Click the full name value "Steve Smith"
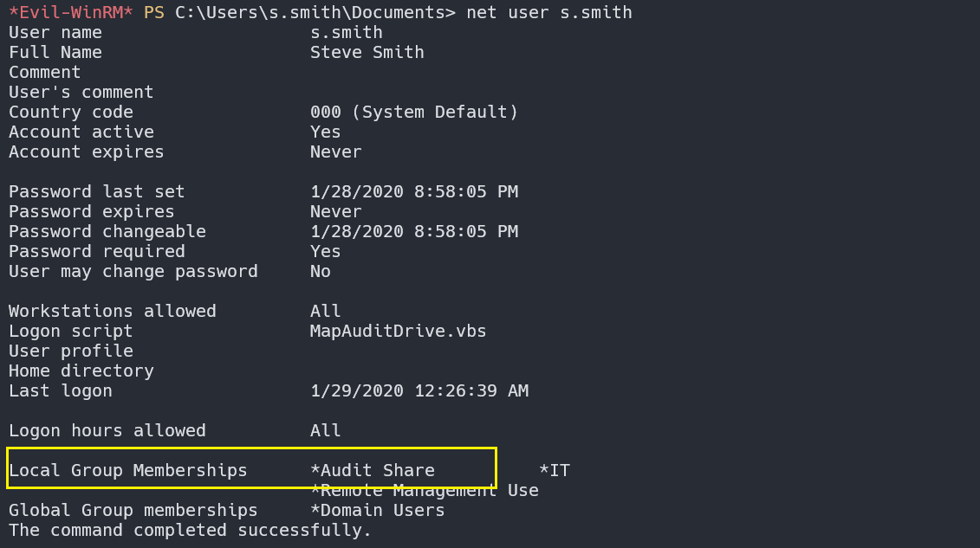980x548 pixels. [x=367, y=53]
